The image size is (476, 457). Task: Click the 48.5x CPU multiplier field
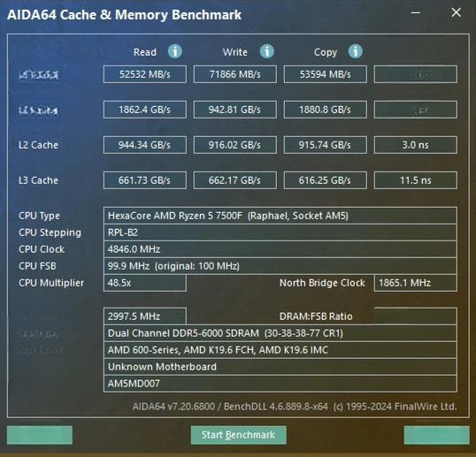(145, 283)
